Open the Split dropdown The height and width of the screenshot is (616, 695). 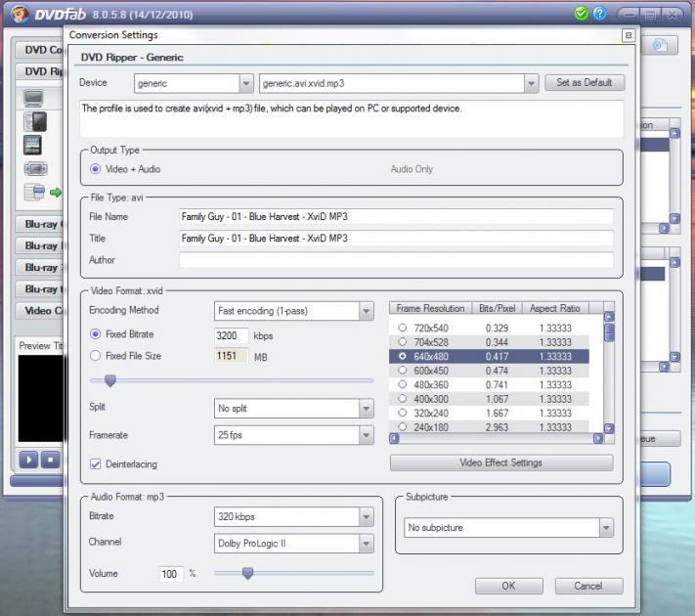coord(367,409)
